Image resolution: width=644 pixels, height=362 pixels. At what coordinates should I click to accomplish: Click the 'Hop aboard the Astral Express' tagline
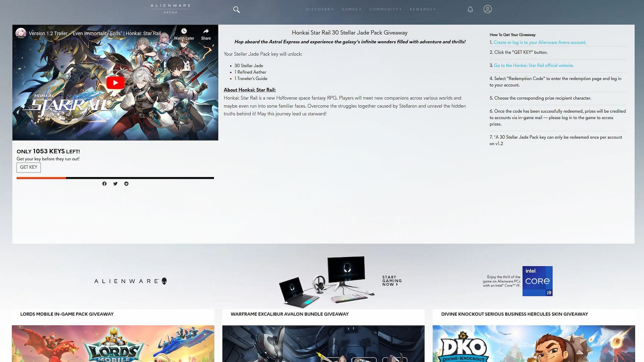350,42
